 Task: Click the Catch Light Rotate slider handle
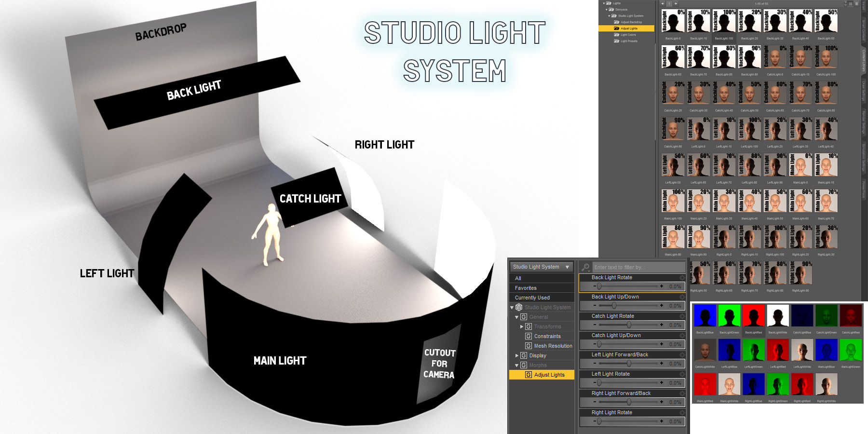pyautogui.click(x=629, y=325)
